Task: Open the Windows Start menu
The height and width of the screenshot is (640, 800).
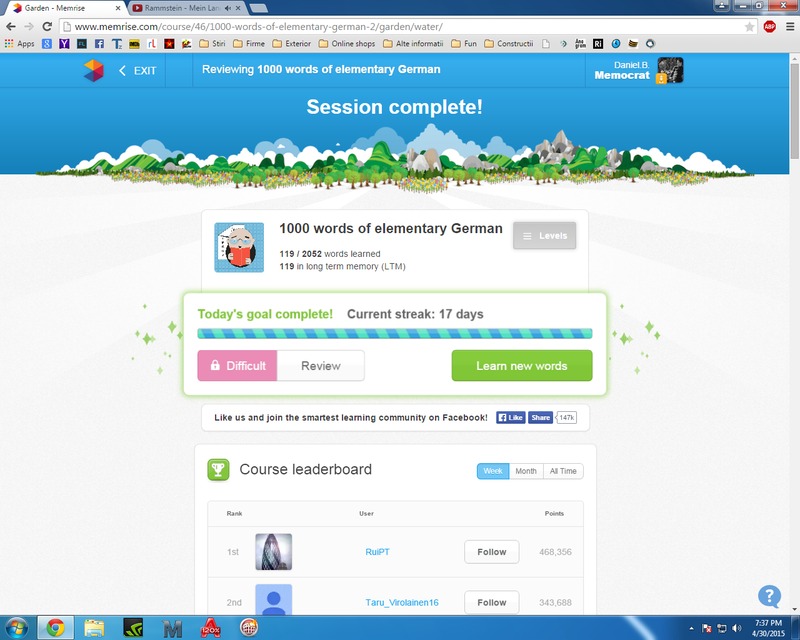Action: 16,628
